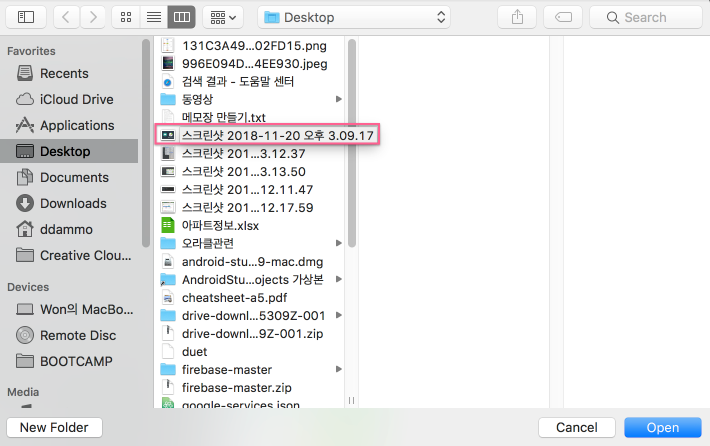Click the column resize handle
Screen dimensions: 710x446
click(x=351, y=400)
